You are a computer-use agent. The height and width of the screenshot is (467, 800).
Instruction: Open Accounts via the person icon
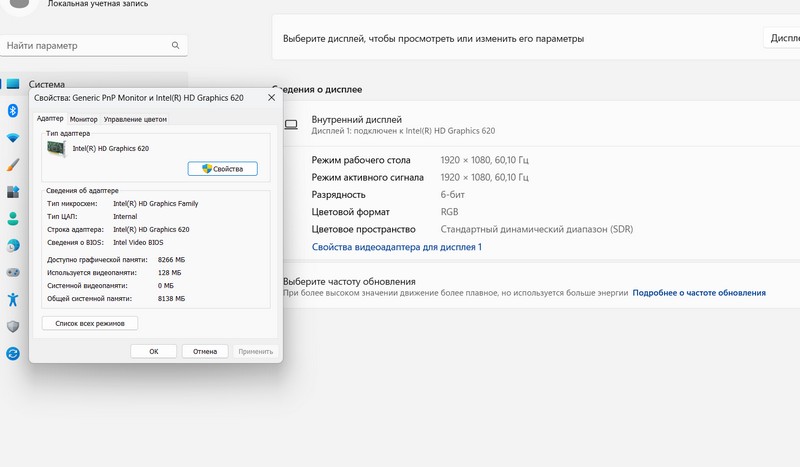pos(13,218)
